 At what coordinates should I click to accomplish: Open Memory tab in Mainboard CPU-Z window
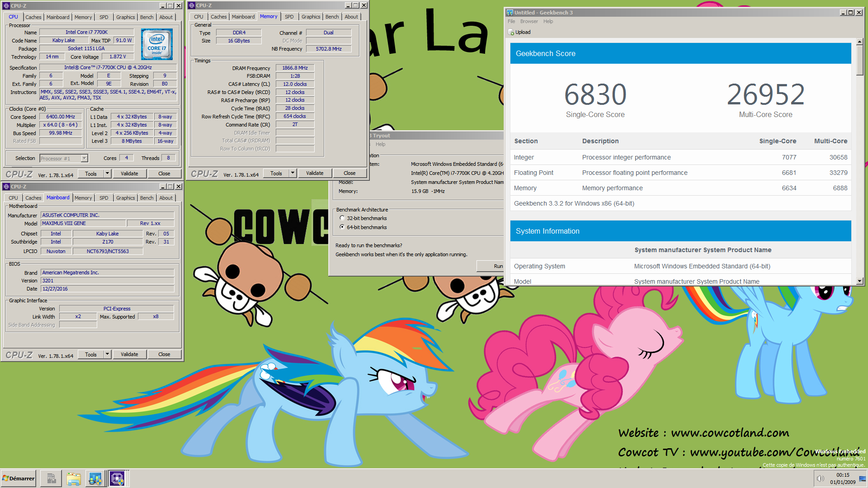coord(83,198)
